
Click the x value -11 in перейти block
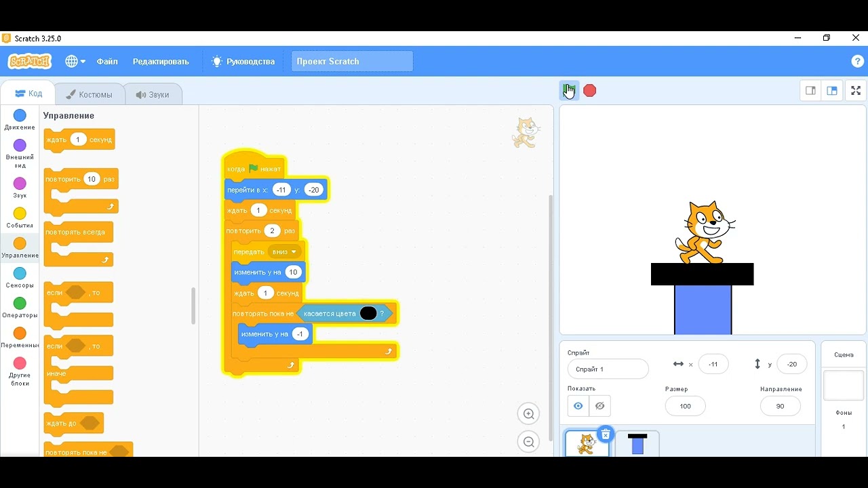(281, 190)
